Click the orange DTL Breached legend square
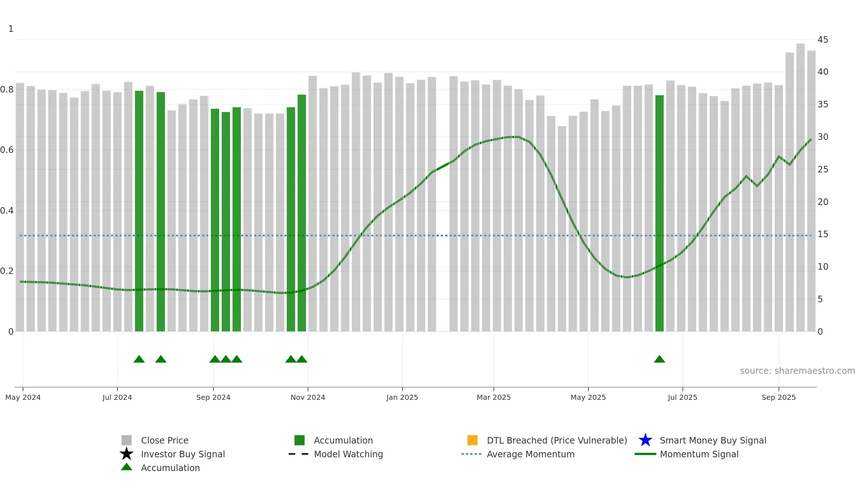This screenshot has height=488, width=868. coord(472,440)
